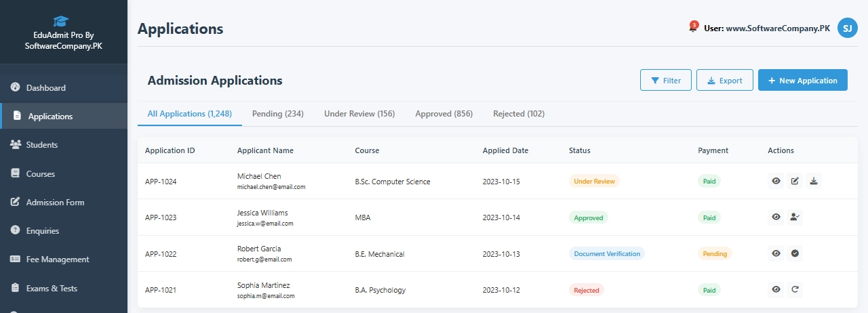
Task: Click the Course column header
Action: (x=367, y=150)
